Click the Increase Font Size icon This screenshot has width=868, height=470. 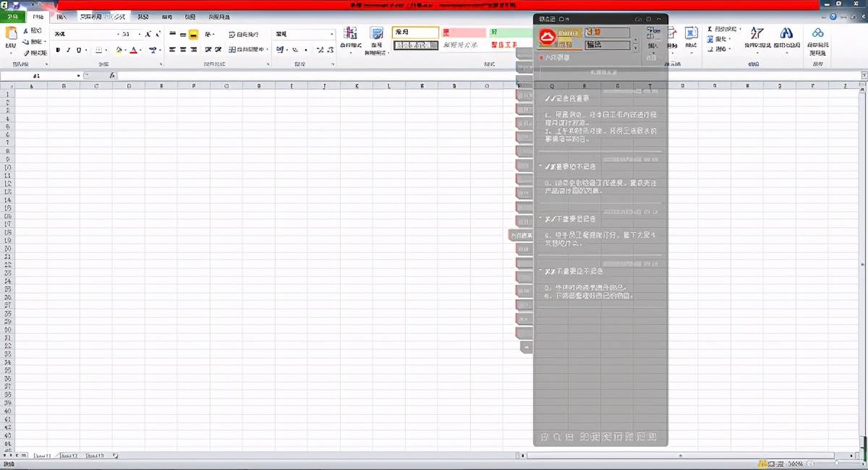pos(148,34)
